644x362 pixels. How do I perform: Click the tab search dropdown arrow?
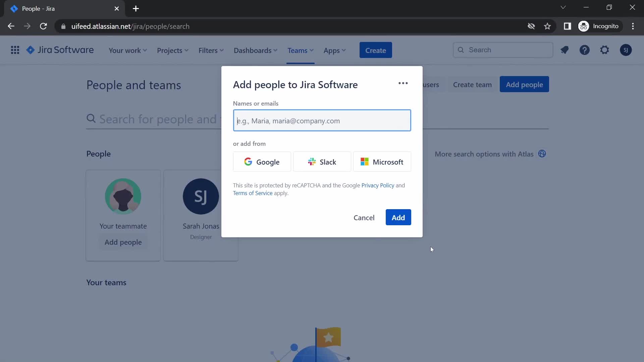pos(563,7)
